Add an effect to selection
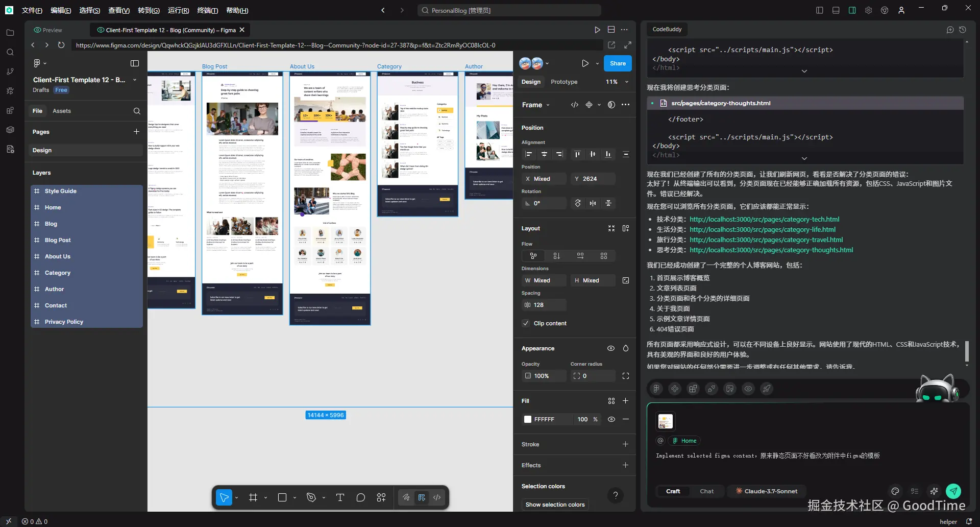 point(626,465)
